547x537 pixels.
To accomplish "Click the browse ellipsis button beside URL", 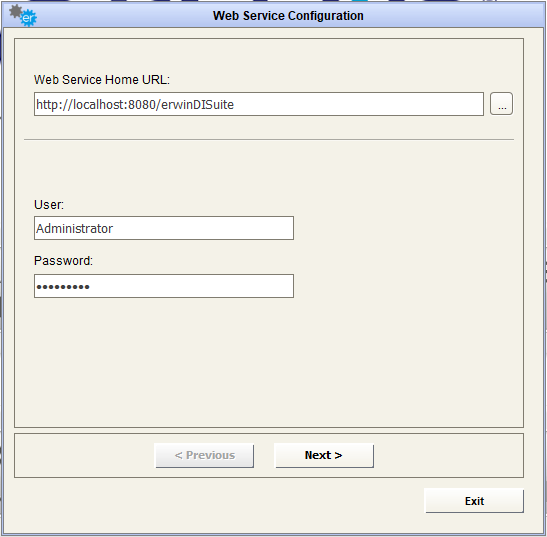I will click(501, 104).
